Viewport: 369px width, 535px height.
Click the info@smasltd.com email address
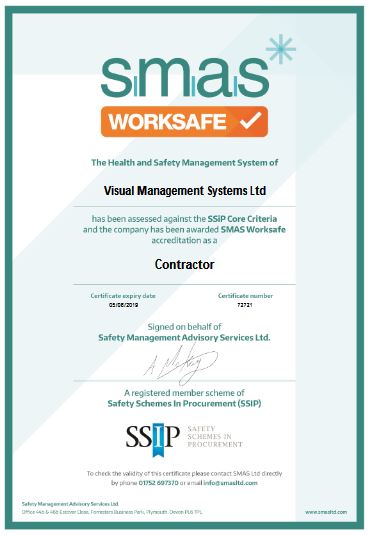pyautogui.click(x=230, y=483)
